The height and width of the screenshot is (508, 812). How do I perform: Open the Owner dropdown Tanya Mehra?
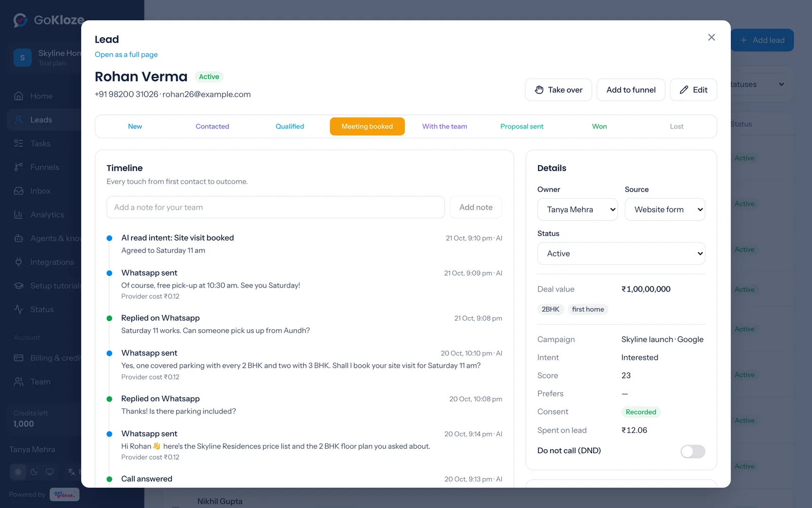(x=578, y=209)
